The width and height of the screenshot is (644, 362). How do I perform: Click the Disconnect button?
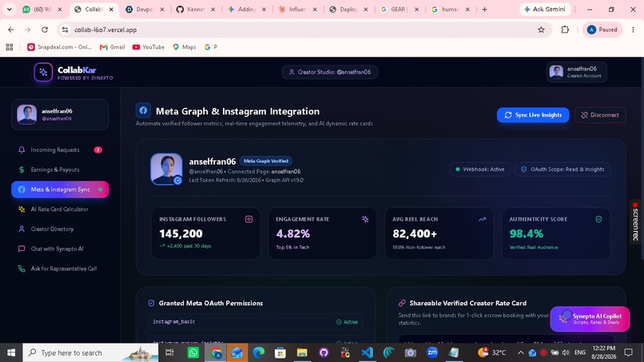pos(599,115)
